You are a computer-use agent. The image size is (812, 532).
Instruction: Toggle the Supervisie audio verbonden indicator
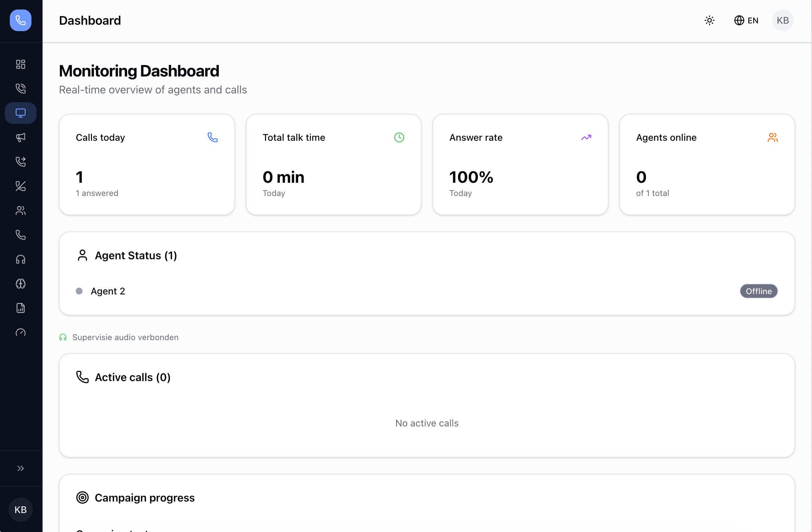click(119, 337)
